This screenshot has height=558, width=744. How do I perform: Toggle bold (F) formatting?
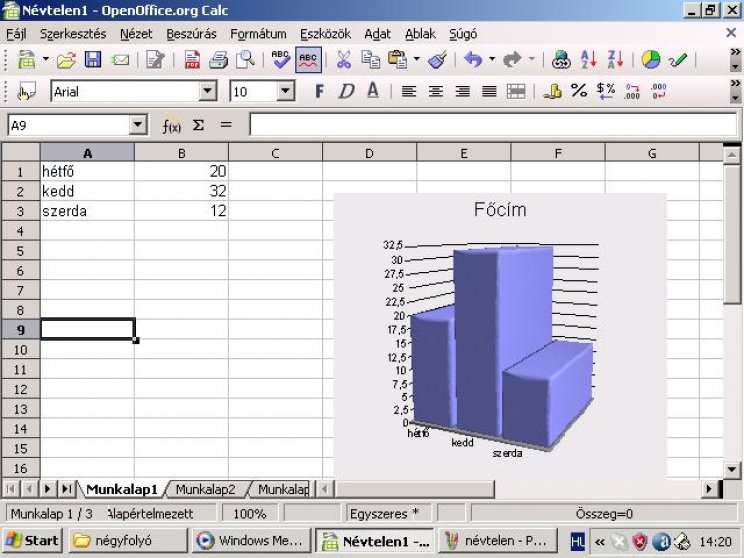[x=319, y=91]
